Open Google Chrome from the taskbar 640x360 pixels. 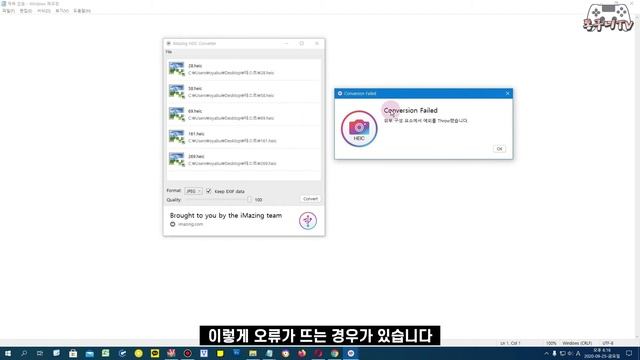click(335, 353)
